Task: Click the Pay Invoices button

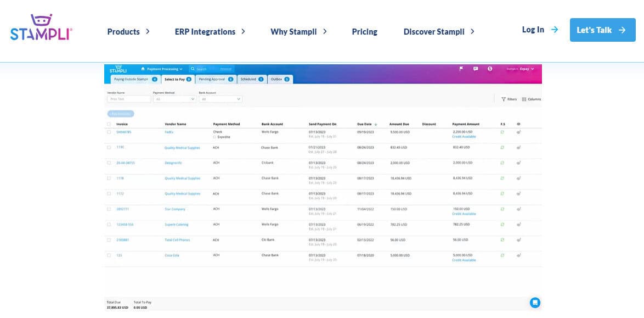Action: (121, 114)
